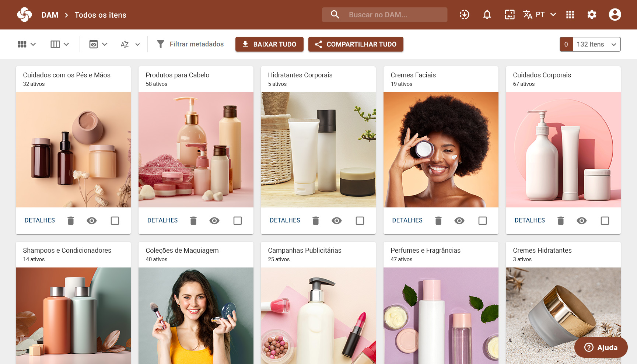Image resolution: width=637 pixels, height=364 pixels.
Task: Open the Coleções de Maquiagem thumbnail
Action: click(196, 316)
